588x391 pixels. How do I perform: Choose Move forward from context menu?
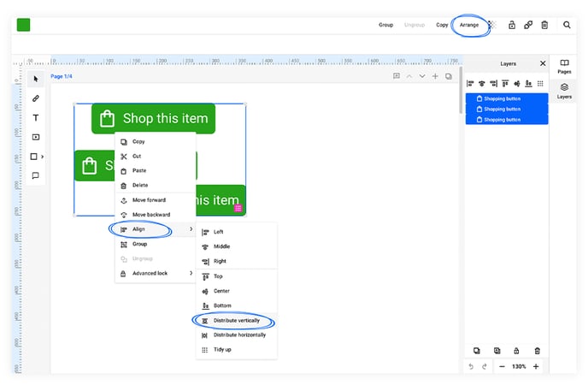[x=156, y=200]
